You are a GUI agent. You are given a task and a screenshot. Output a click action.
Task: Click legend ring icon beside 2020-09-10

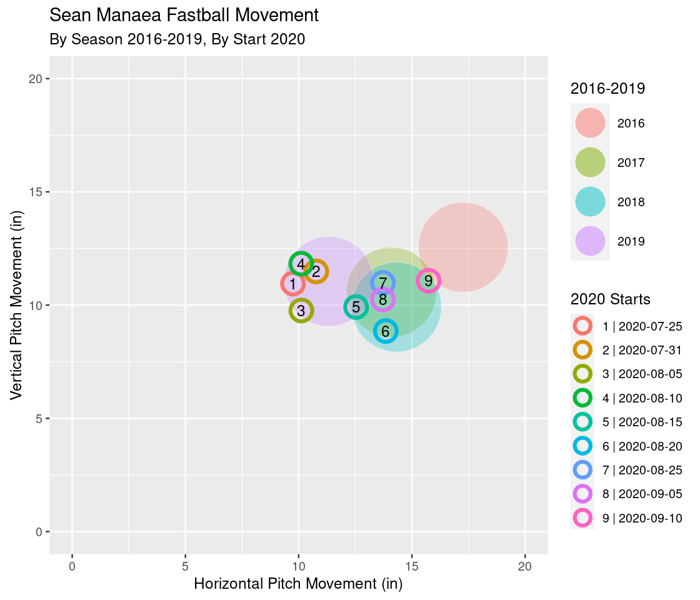tap(582, 517)
